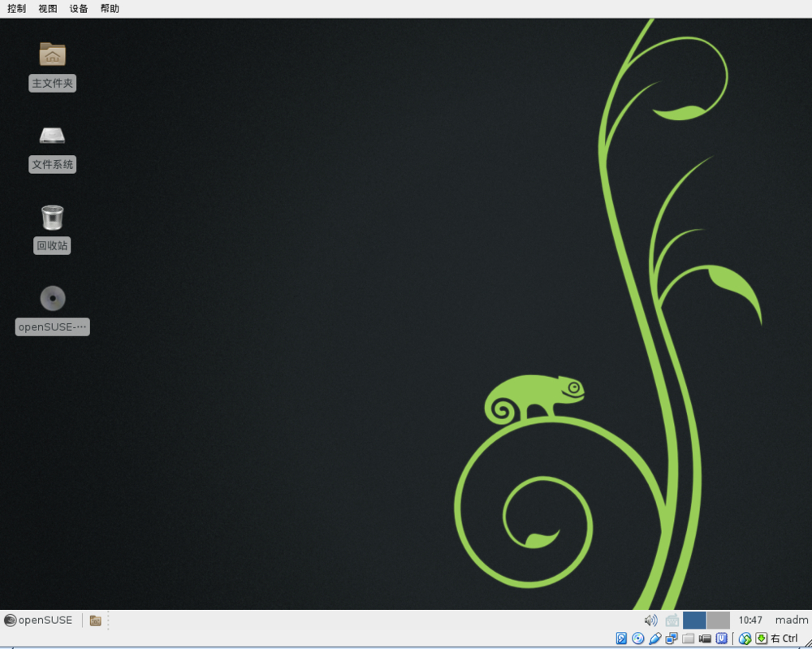812x649 pixels.
Task: Click the 10:47 clock in the panel
Action: [x=750, y=620]
